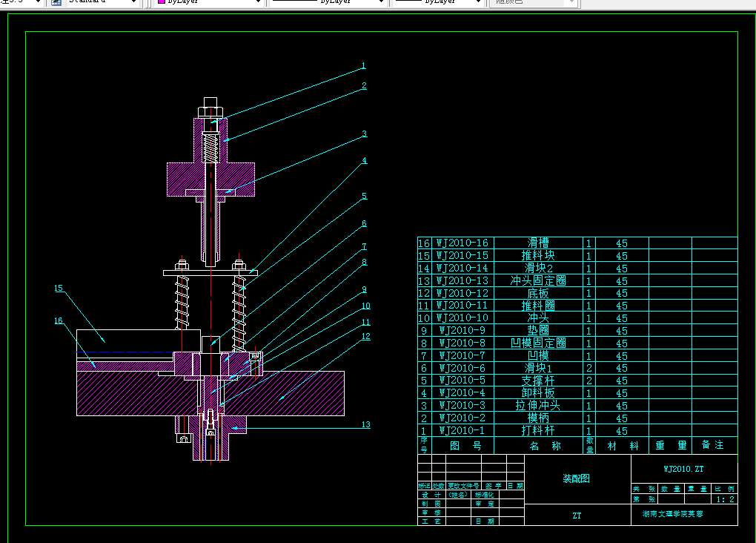Click the 凹模 part name in row 7
This screenshot has width=756, height=543.
click(x=538, y=356)
